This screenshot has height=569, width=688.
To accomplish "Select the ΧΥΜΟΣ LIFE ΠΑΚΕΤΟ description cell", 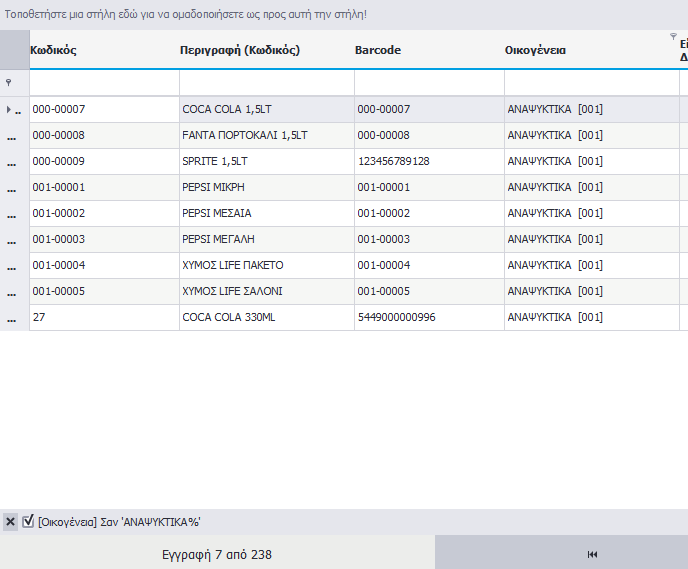I will 265,265.
